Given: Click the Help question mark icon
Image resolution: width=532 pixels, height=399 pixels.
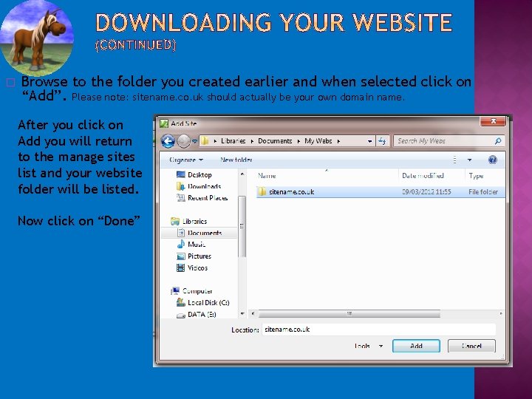Looking at the screenshot, I should pyautogui.click(x=493, y=160).
